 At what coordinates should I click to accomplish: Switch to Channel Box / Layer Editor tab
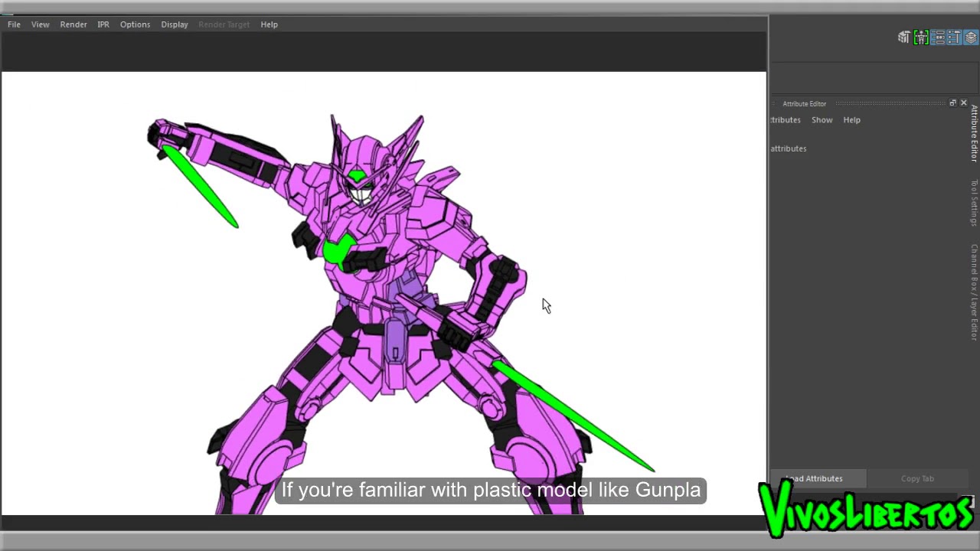pos(974,292)
